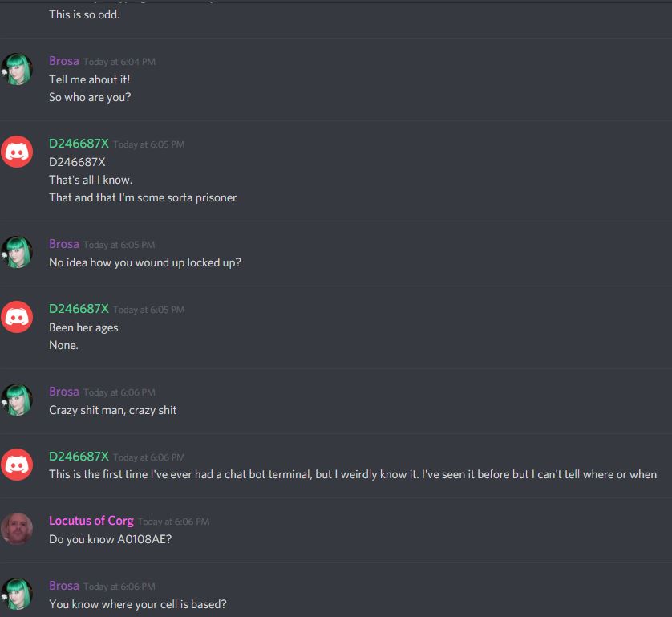Image resolution: width=672 pixels, height=617 pixels.
Task: Open Brosa's avatar beside "You know where your cell"
Action: pyautogui.click(x=17, y=594)
